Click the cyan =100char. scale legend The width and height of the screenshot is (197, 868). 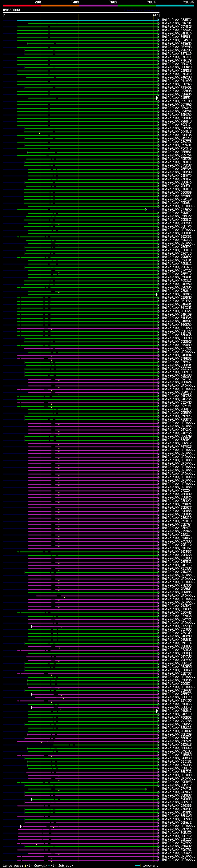coord(146,866)
